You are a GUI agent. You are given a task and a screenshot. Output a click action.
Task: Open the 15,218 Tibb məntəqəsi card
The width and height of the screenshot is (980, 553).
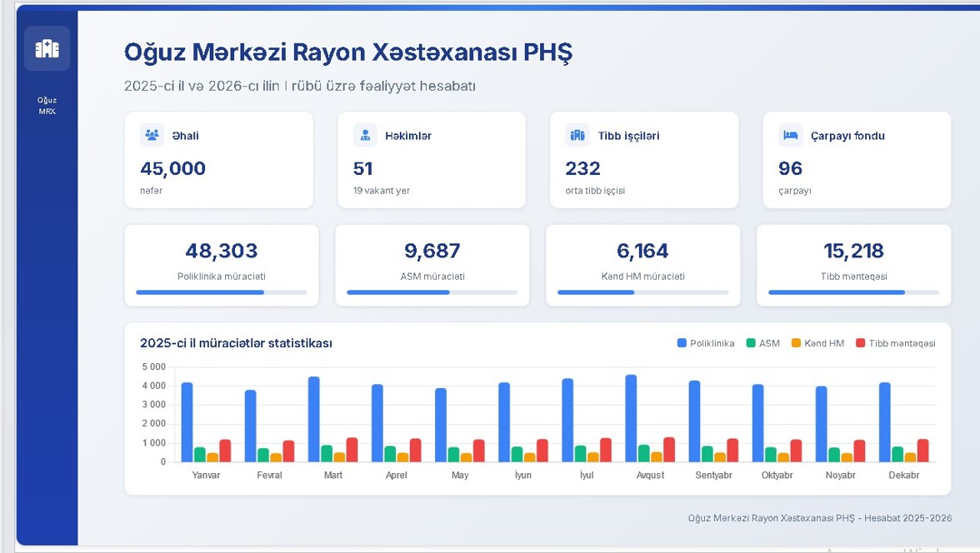853,266
